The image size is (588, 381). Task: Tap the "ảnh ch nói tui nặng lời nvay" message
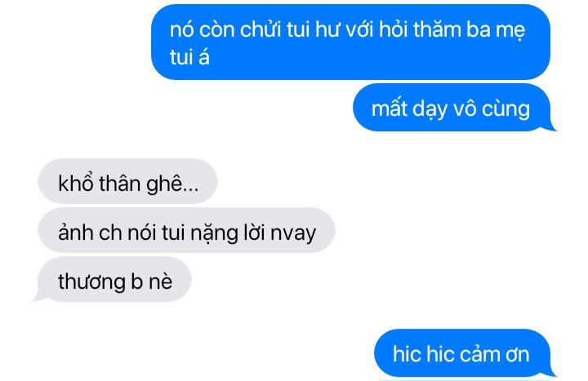[186, 230]
